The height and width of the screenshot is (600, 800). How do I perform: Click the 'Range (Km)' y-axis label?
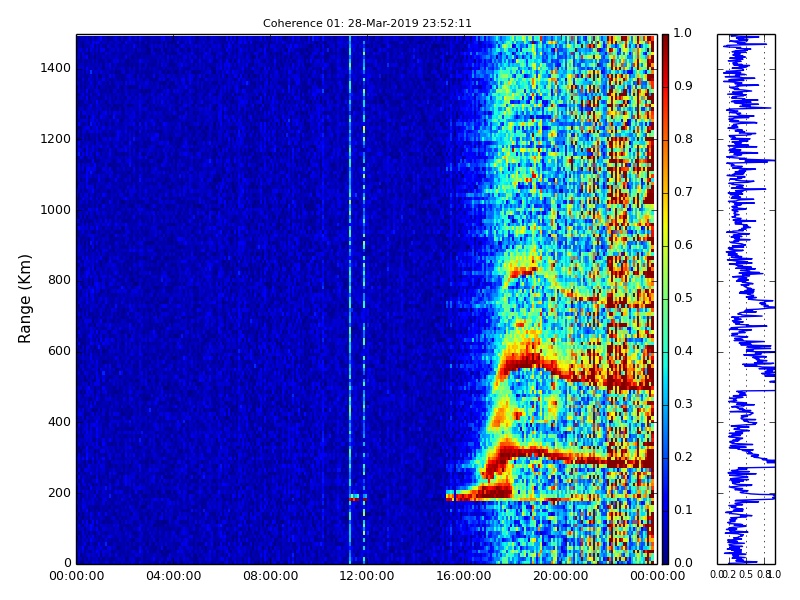pyautogui.click(x=24, y=299)
